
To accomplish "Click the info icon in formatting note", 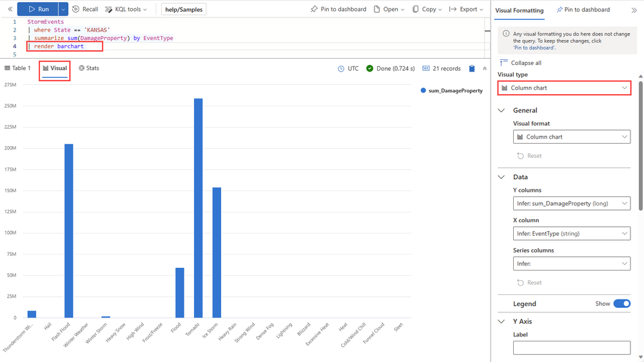I will click(506, 33).
